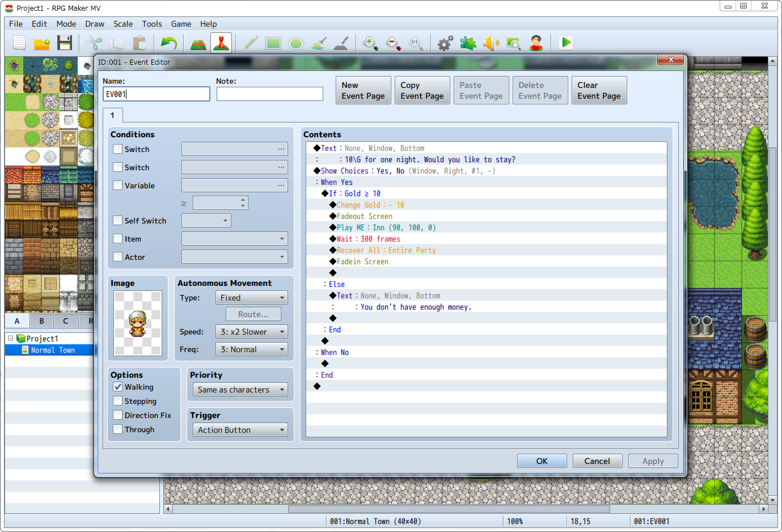Click the Zoom In magnifier icon
782x532 pixels.
coord(370,43)
